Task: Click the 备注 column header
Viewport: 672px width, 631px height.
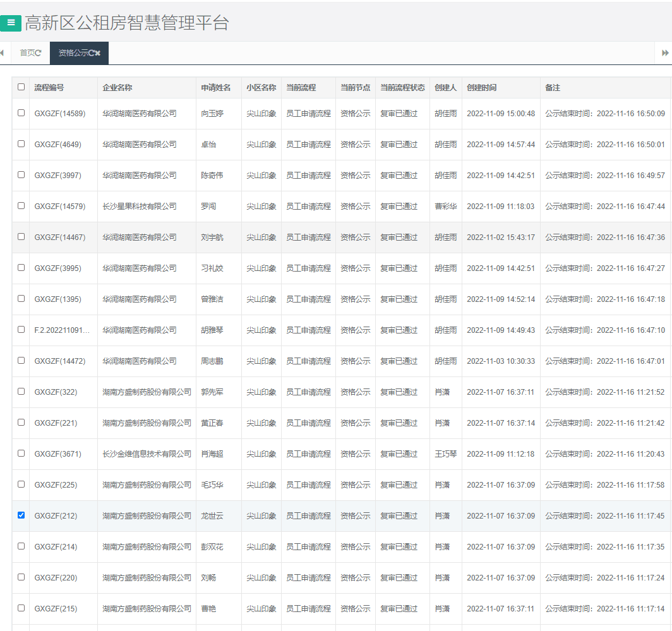Action: (553, 88)
